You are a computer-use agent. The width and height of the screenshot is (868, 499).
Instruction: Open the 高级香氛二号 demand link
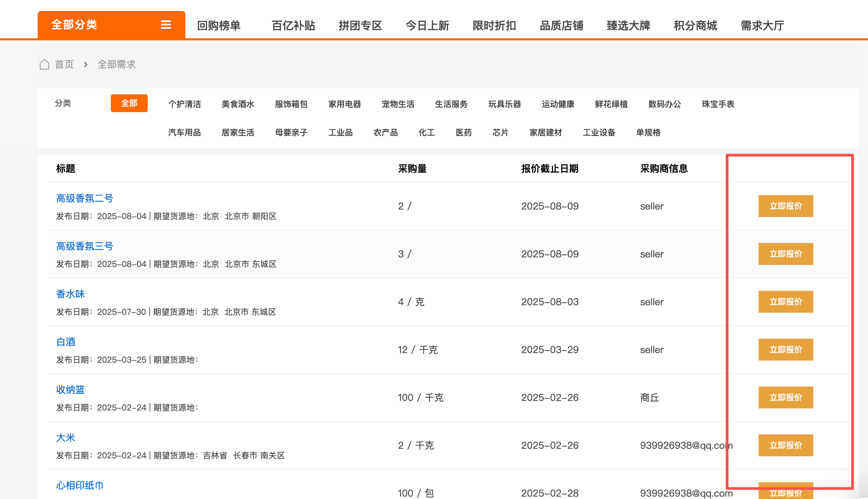(x=85, y=199)
